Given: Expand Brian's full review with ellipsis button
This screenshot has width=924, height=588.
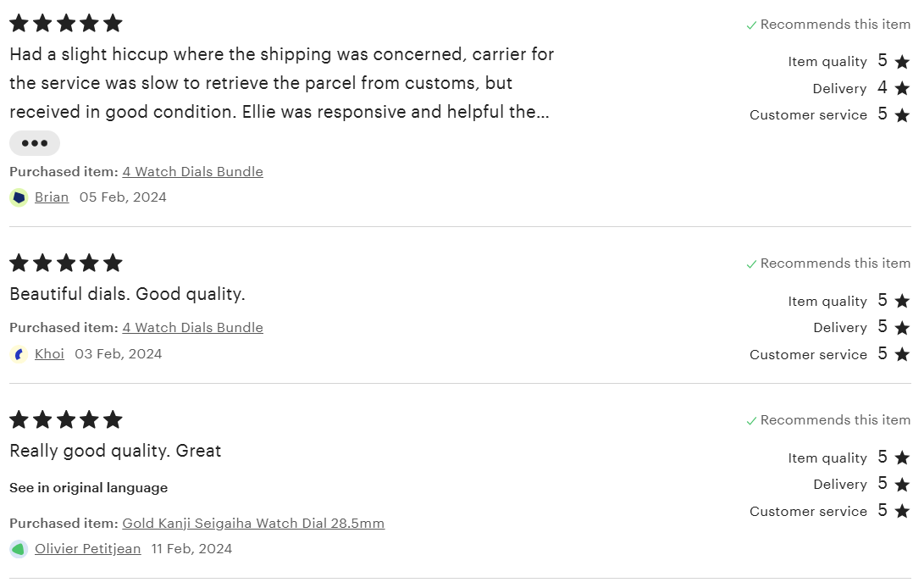Looking at the screenshot, I should [35, 143].
